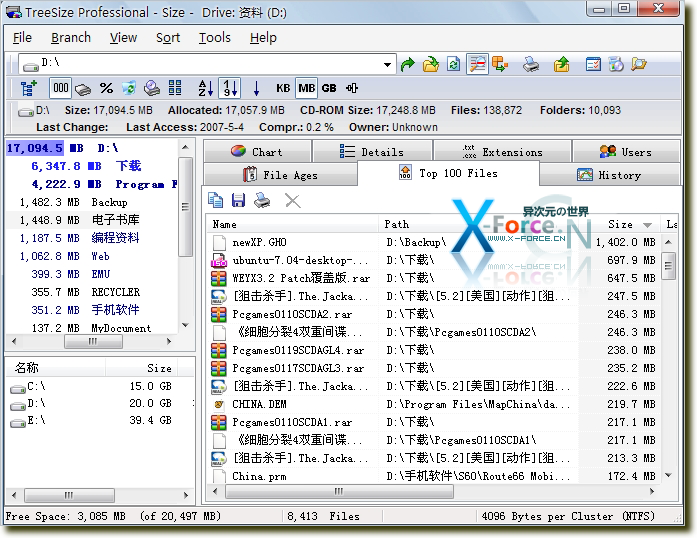Select the Web folder in the tree
The width and height of the screenshot is (697, 538).
click(100, 256)
